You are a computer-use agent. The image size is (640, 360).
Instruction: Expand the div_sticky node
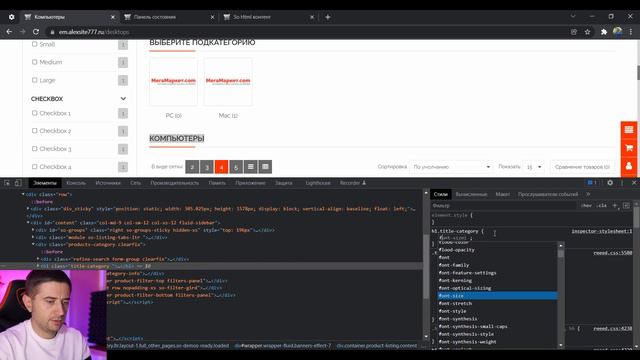tap(28, 209)
